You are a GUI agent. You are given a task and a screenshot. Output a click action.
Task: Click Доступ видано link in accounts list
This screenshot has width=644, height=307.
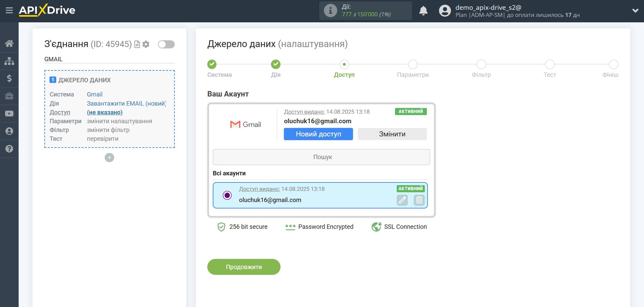coord(259,189)
